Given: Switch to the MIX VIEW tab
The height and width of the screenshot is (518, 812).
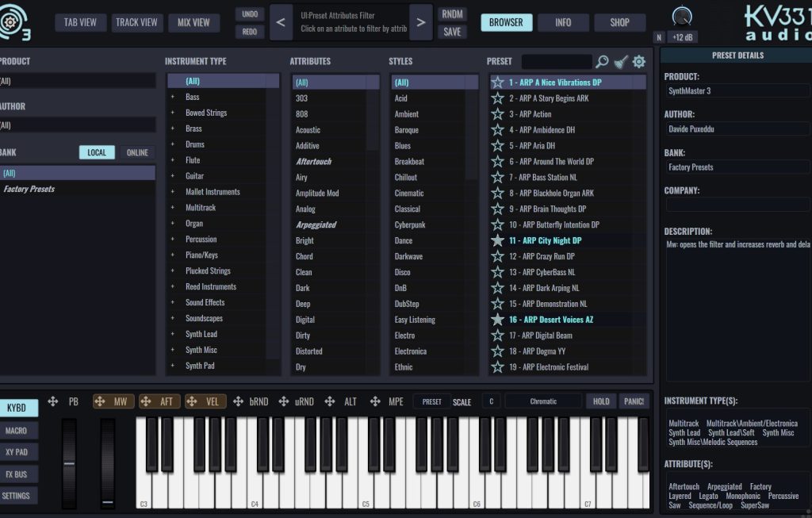Looking at the screenshot, I should [x=194, y=22].
